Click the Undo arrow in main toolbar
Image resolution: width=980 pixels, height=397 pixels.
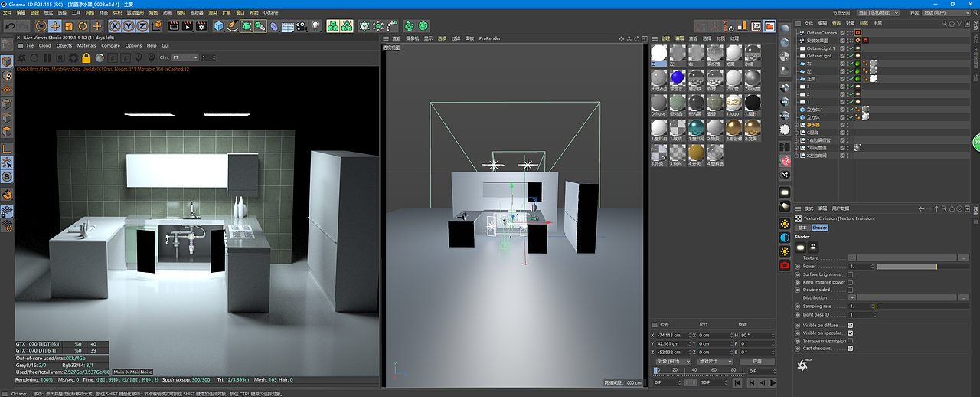[10, 26]
